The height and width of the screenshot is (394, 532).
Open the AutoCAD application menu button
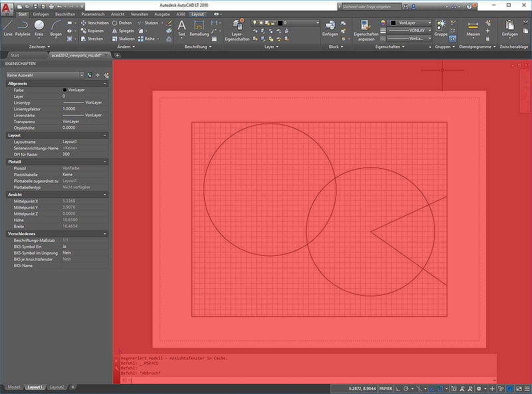[6, 9]
